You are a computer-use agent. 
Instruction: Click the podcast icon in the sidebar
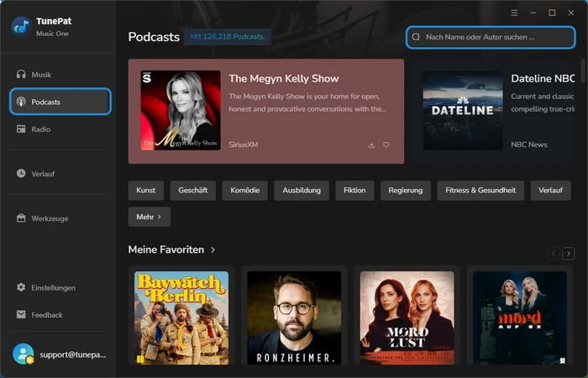pos(21,102)
